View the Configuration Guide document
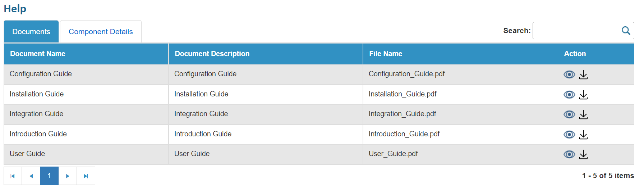644x186 pixels. 569,74
